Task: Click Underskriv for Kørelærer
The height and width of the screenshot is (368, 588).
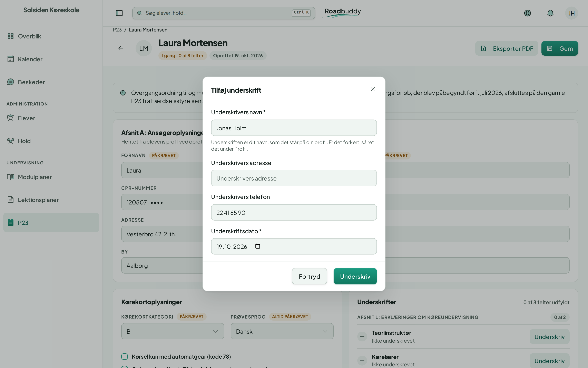Action: [x=549, y=361]
